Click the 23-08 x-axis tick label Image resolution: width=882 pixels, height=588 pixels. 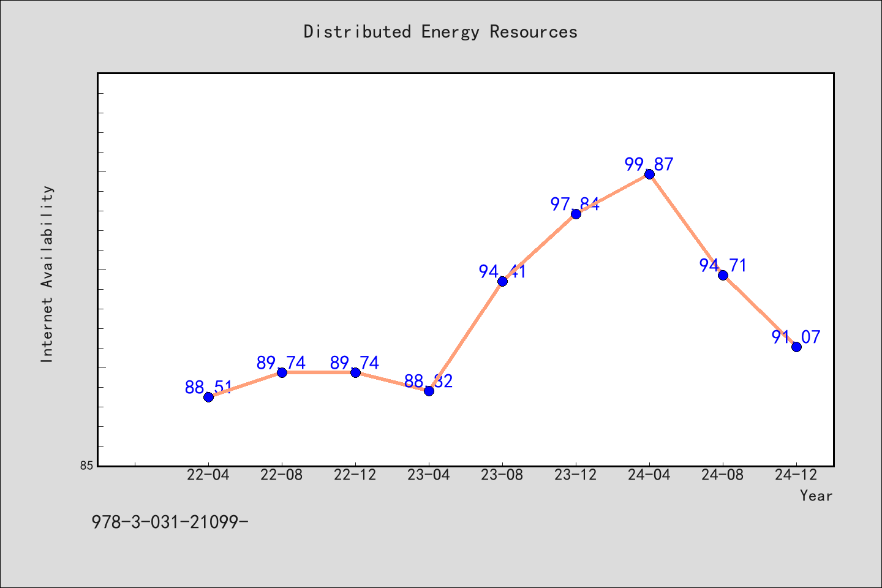click(502, 475)
